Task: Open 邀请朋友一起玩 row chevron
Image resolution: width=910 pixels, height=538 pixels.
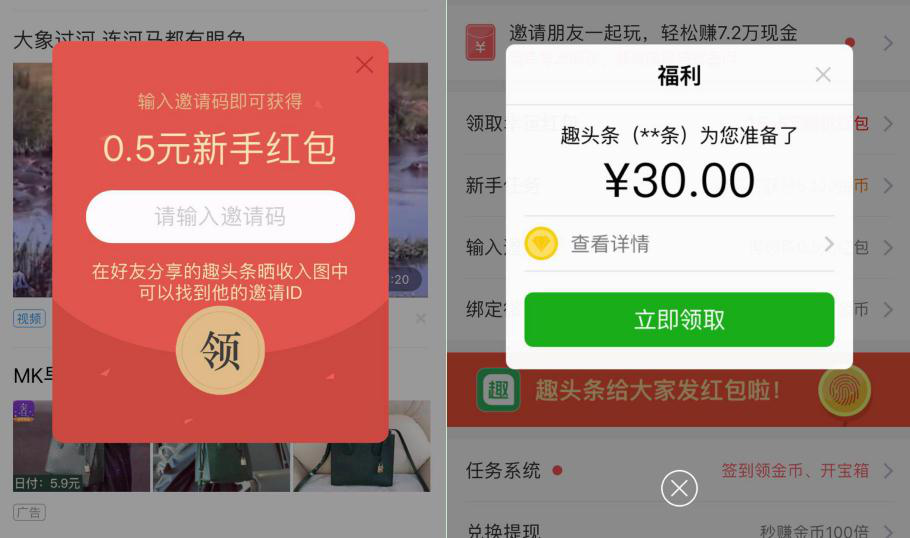Action: [x=888, y=42]
